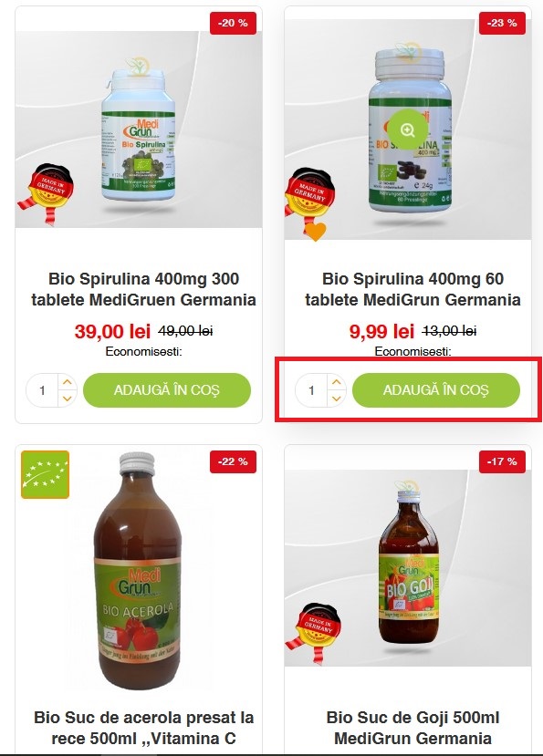Add Bio Spirulina 60 tablete to cart

pos(436,390)
